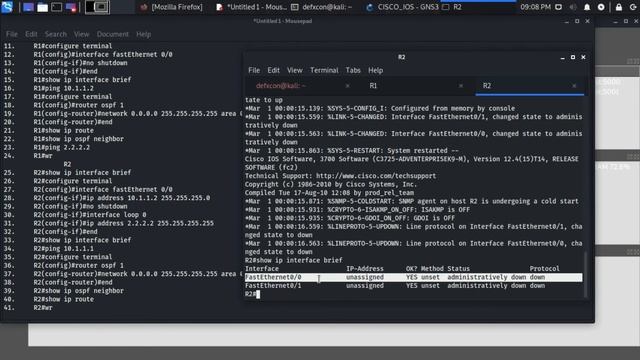This screenshot has width=640, height=360.
Task: Click line 39 'R2#show ip ospf neighbor'
Action: (x=78, y=291)
